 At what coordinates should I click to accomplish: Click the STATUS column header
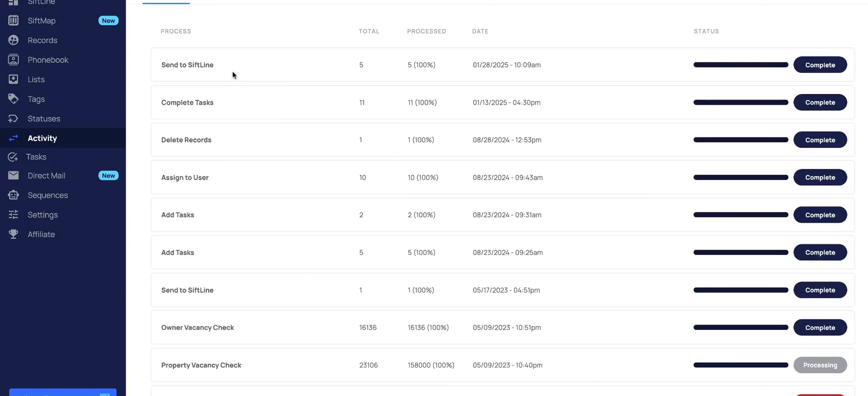pyautogui.click(x=706, y=31)
